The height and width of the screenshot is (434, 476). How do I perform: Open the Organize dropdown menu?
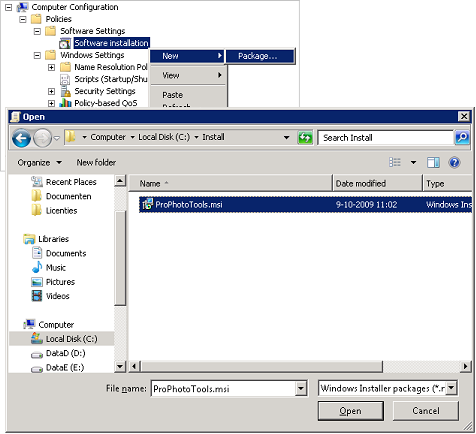click(39, 163)
